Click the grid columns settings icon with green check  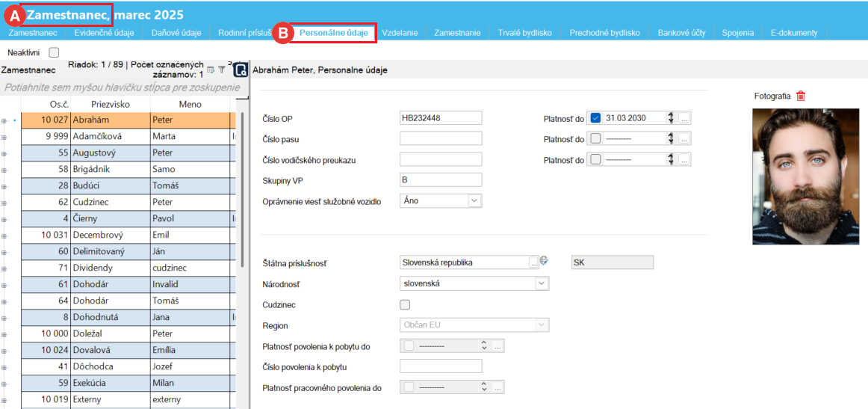(x=211, y=70)
